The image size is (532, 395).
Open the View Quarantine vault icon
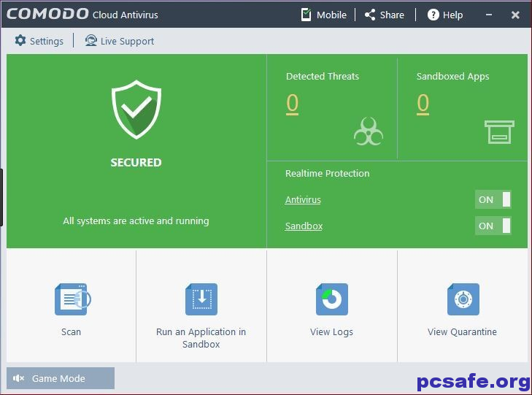point(463,299)
